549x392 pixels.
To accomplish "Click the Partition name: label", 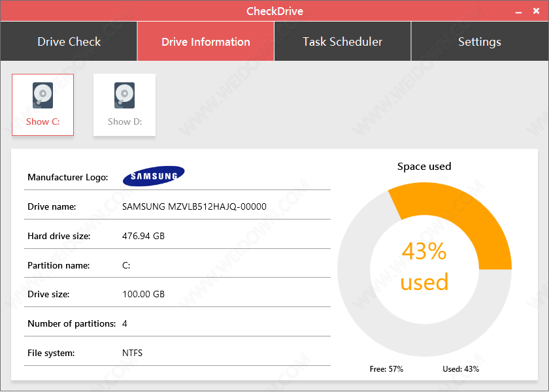I will tap(58, 265).
